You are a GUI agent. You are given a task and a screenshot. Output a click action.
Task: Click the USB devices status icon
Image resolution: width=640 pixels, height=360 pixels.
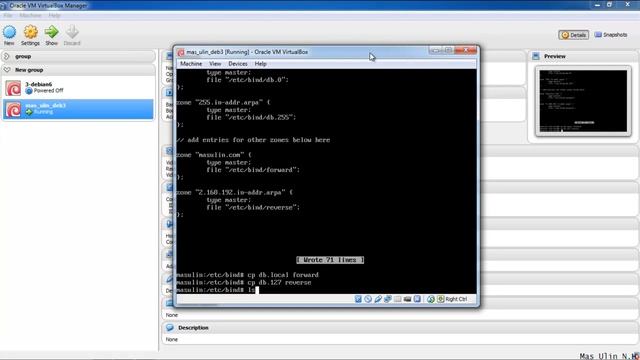(378, 299)
